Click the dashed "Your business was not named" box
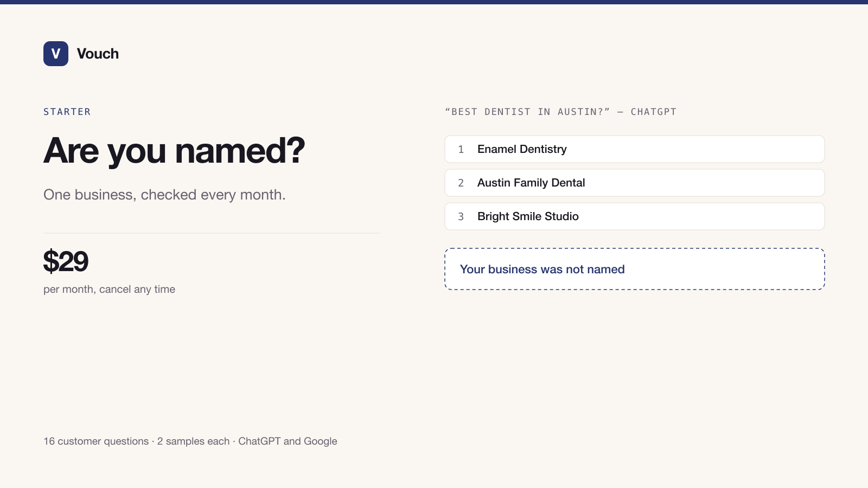 click(x=635, y=269)
